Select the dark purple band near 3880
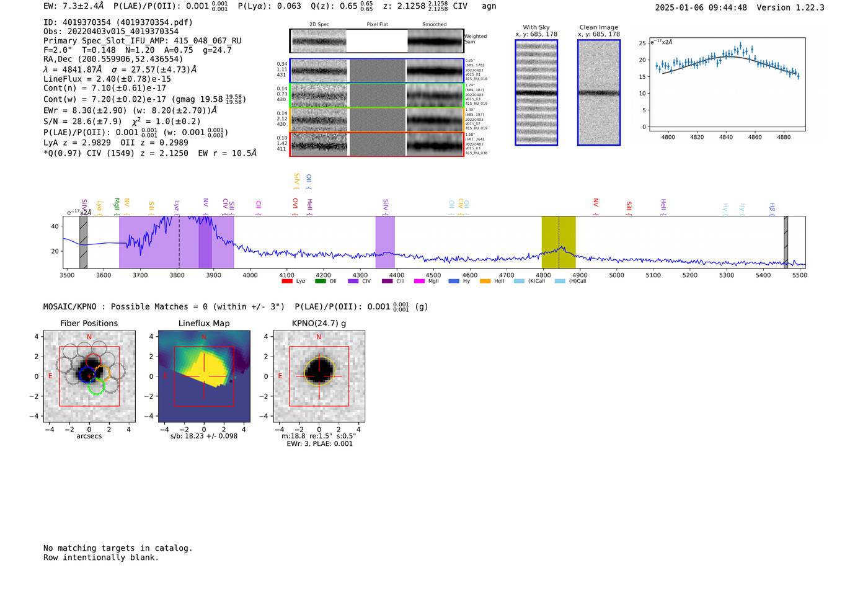 tap(205, 242)
